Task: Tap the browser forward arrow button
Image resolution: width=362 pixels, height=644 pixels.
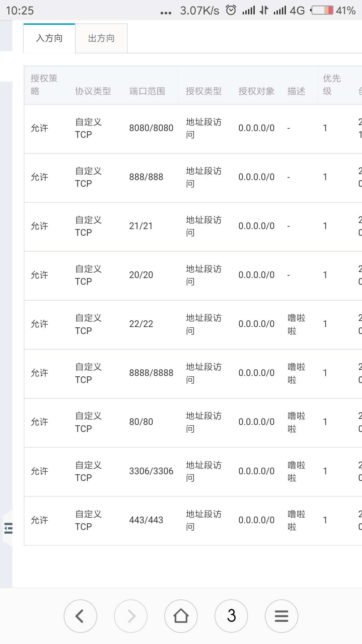Action: point(131,616)
